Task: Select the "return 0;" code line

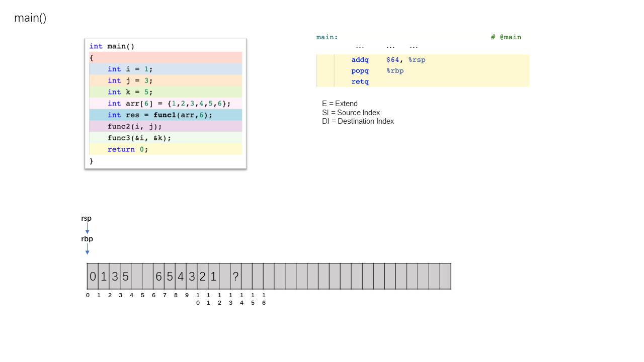Action: [x=166, y=149]
